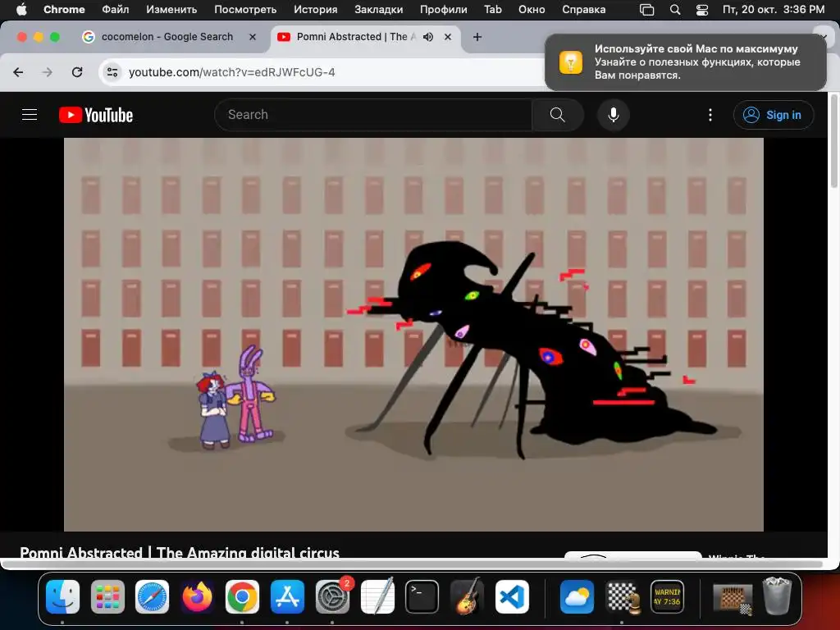The width and height of the screenshot is (840, 630).
Task: Open a new tab with the plus button
Action: (477, 37)
